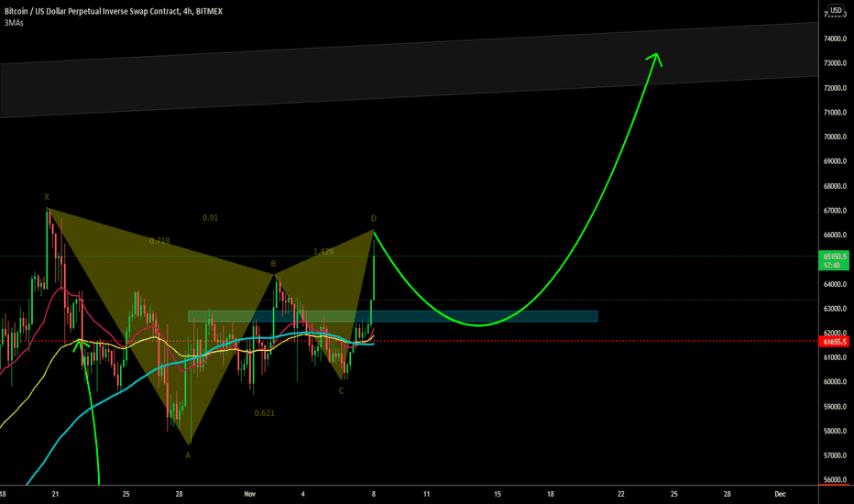Click the 22 date label on time axis
Viewport: 854px width, 504px height.
(621, 494)
